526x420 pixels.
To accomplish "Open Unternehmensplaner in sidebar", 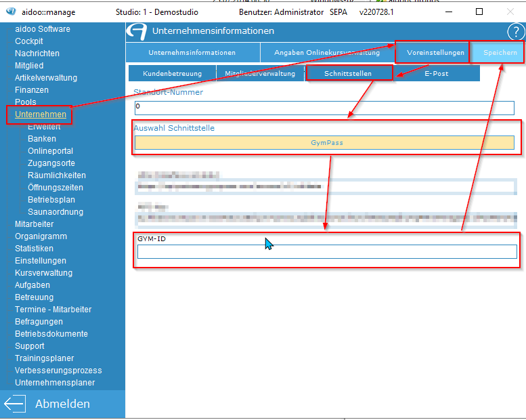I will pos(55,382).
